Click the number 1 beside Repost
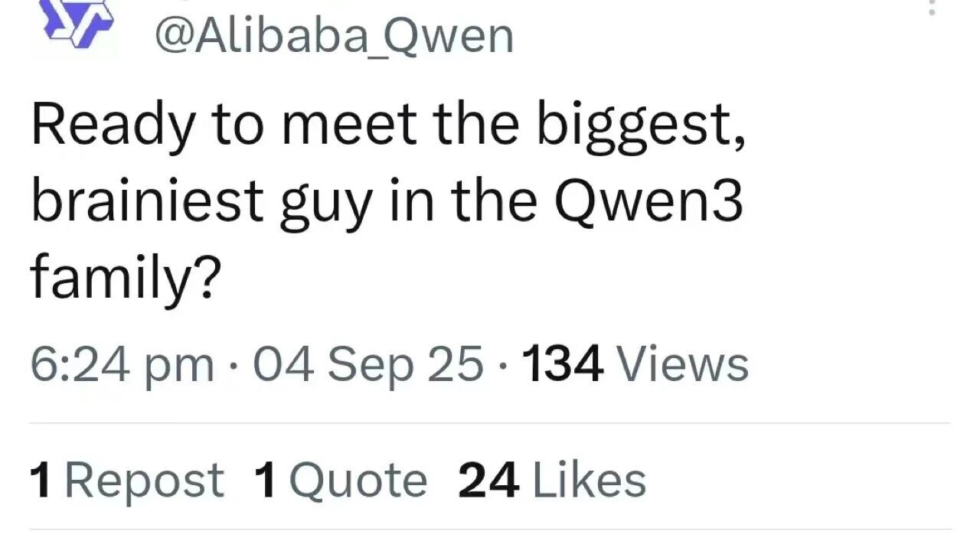The width and height of the screenshot is (980, 551). [41, 481]
